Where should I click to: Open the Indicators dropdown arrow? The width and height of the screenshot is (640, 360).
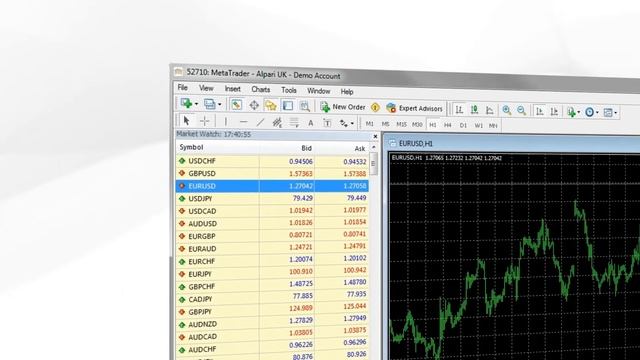tap(579, 112)
